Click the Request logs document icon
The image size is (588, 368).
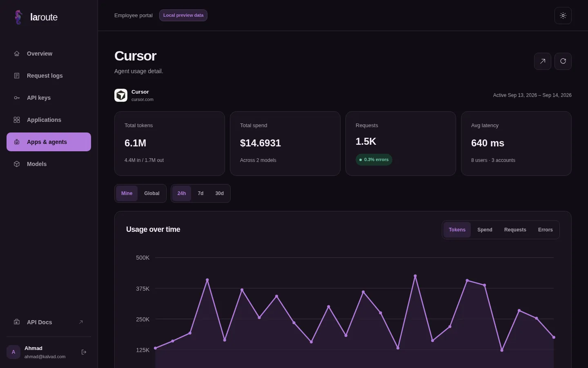(17, 76)
